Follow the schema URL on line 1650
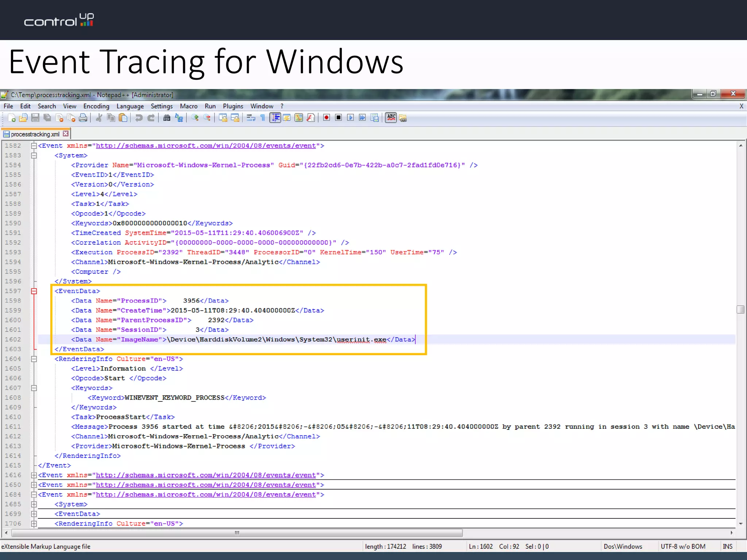The height and width of the screenshot is (560, 747). tap(206, 485)
